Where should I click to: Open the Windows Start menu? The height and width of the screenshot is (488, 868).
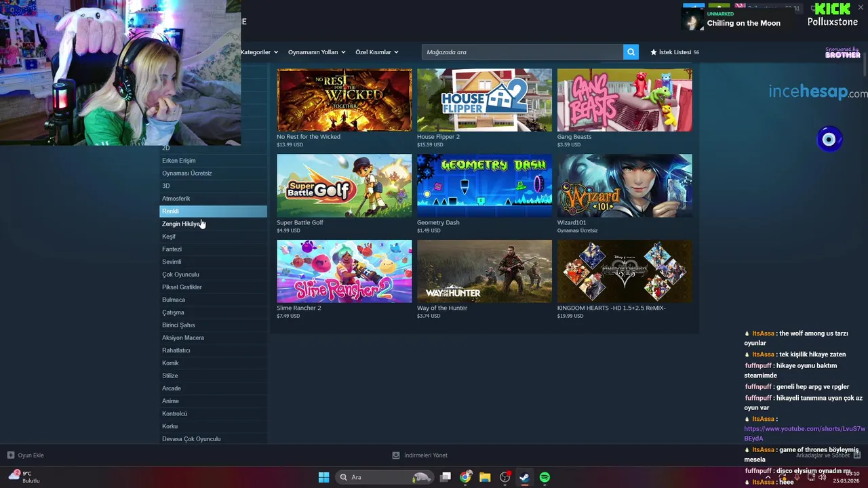pos(323,477)
